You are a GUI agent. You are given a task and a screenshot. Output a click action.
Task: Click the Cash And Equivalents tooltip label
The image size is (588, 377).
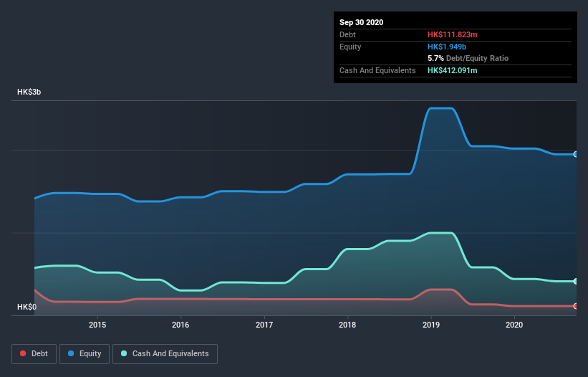pyautogui.click(x=377, y=70)
